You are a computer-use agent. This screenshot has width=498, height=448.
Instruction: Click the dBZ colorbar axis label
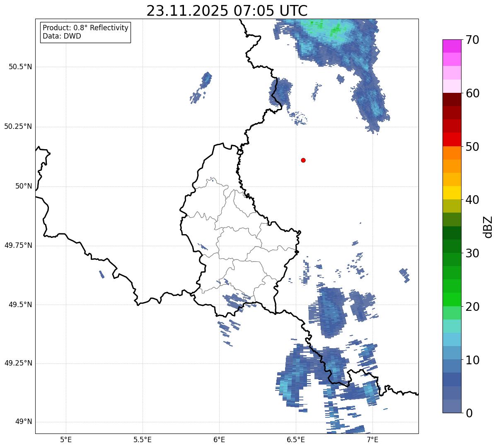click(488, 227)
